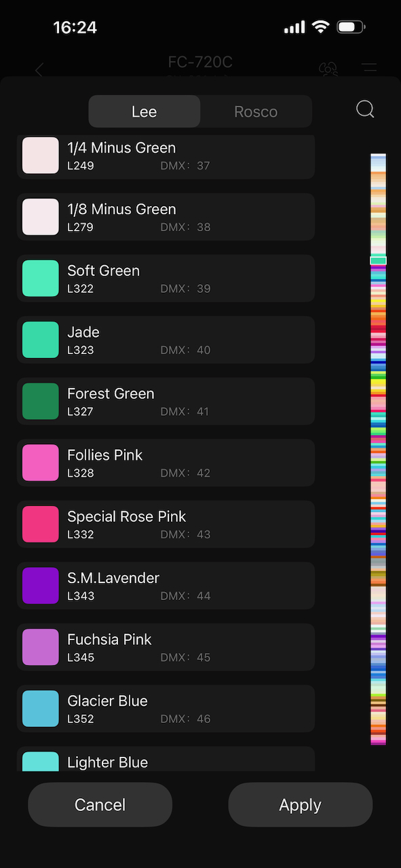Select the Jade L323 gel
This screenshot has width=401, height=868.
[x=166, y=340]
